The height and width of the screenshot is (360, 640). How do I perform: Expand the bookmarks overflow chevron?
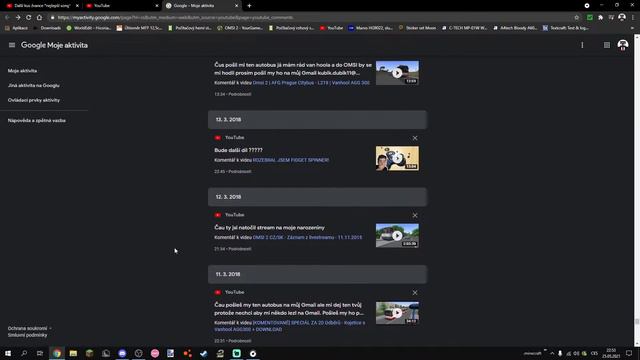coord(632,28)
